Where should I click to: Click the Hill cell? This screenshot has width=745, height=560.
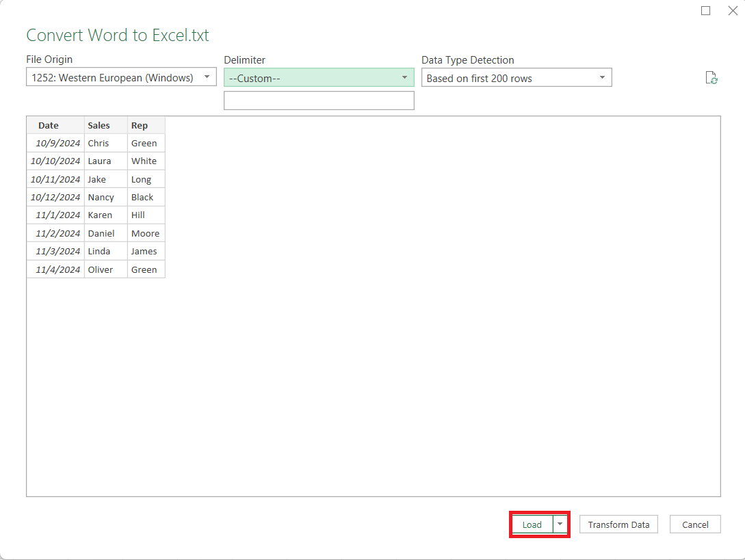146,215
